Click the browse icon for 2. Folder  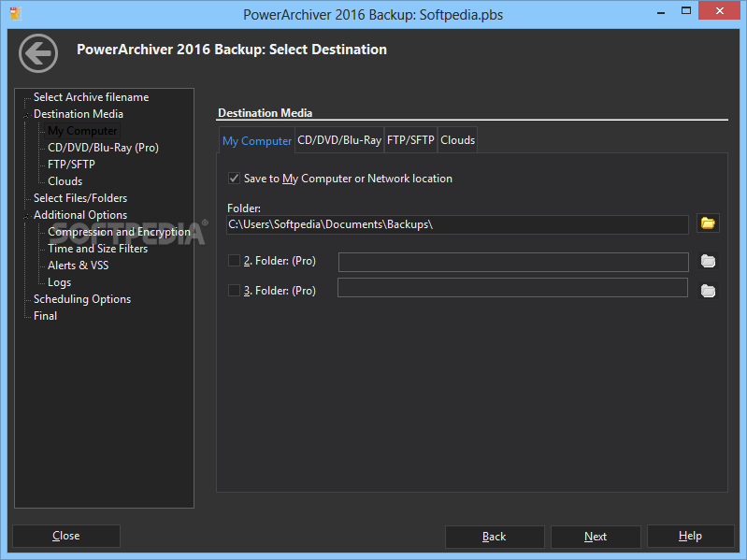click(x=708, y=261)
